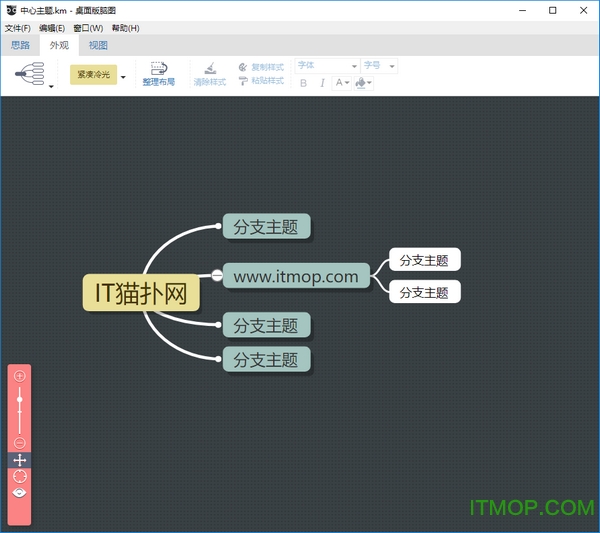The image size is (600, 533).
Task: Open the 文件(F) menu
Action: pyautogui.click(x=18, y=28)
